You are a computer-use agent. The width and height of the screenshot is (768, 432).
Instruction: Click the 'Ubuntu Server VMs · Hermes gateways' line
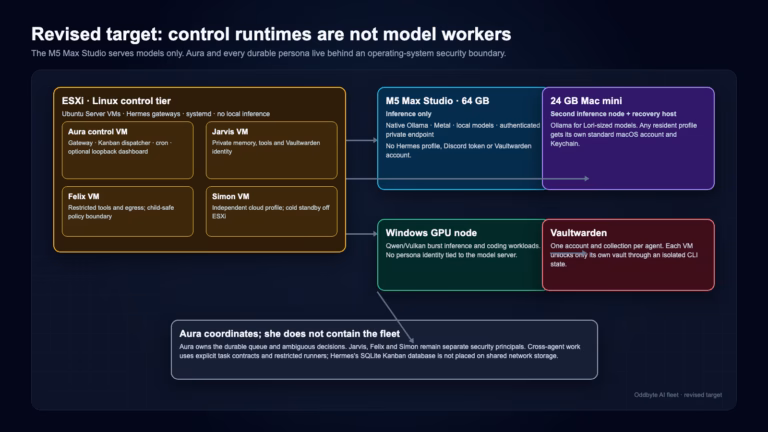[166, 114]
